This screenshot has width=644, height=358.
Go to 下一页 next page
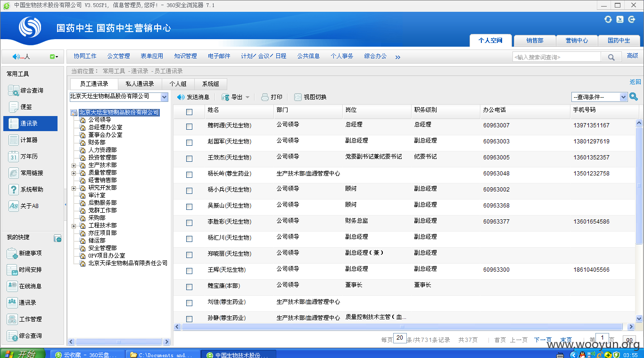(x=543, y=340)
